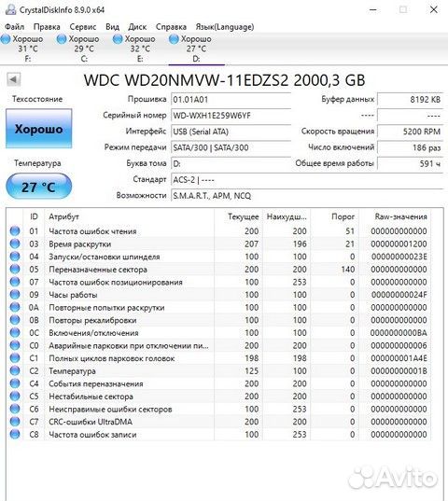448x501 pixels.
Task: Click the status icon for attribute 0C
Action: pos(15,333)
